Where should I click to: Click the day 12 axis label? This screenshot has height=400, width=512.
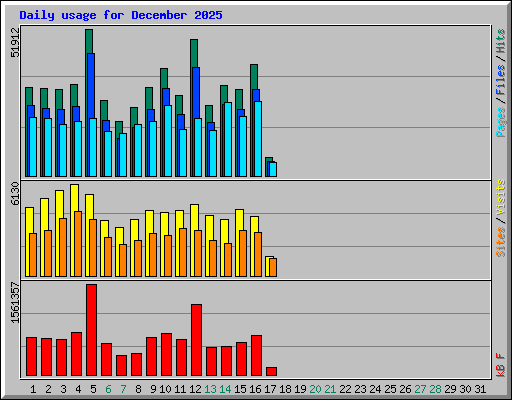[195, 389]
